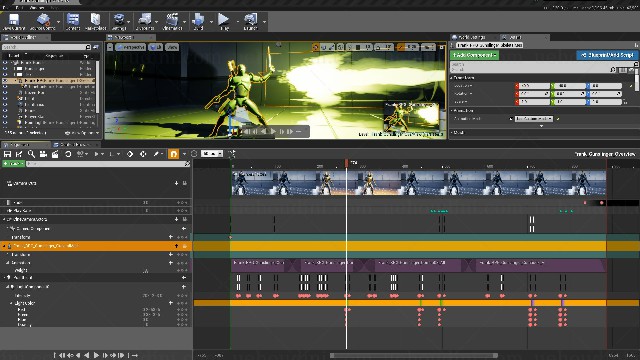Toggle the orange snapping magnet icon
The width and height of the screenshot is (640, 360).
(173, 154)
